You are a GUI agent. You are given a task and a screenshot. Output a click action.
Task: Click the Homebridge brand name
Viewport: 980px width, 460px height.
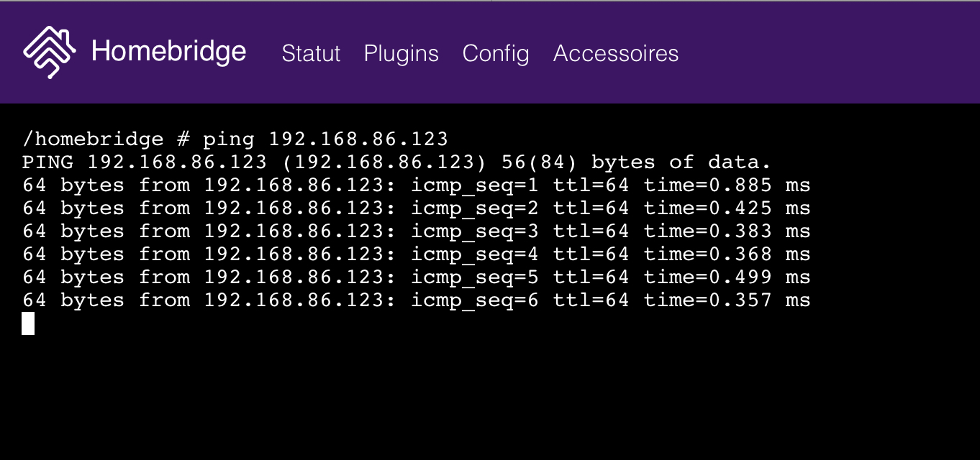[168, 51]
